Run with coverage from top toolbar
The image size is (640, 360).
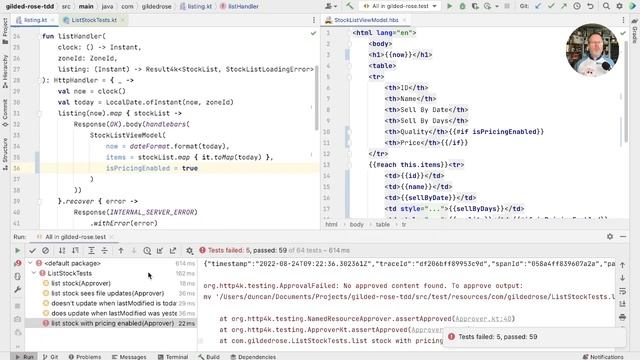475,6
